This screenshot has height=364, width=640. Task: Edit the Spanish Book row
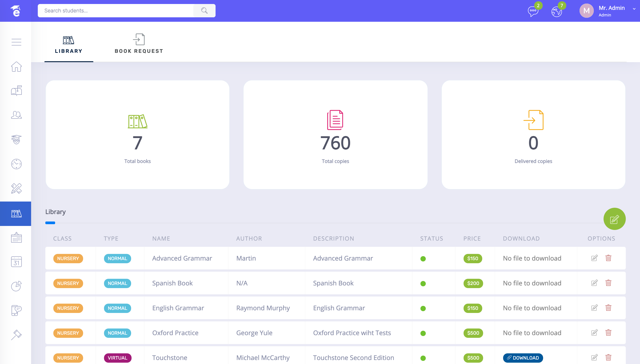click(x=594, y=283)
